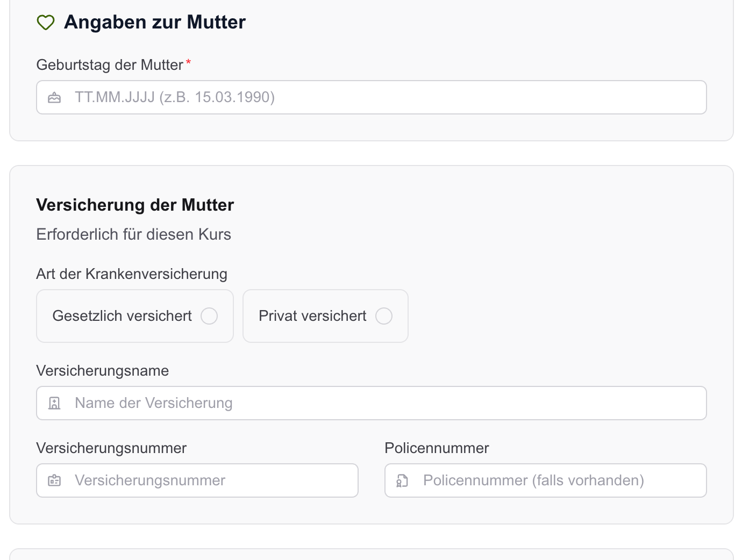This screenshot has width=742, height=560.
Task: Click the Erforderlich für diesen Kurs text
Action: [133, 234]
